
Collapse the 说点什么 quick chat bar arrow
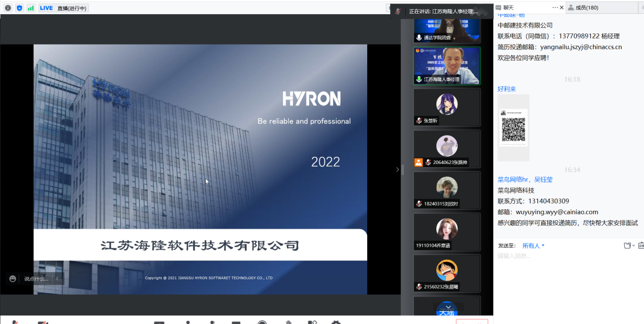tap(57, 278)
